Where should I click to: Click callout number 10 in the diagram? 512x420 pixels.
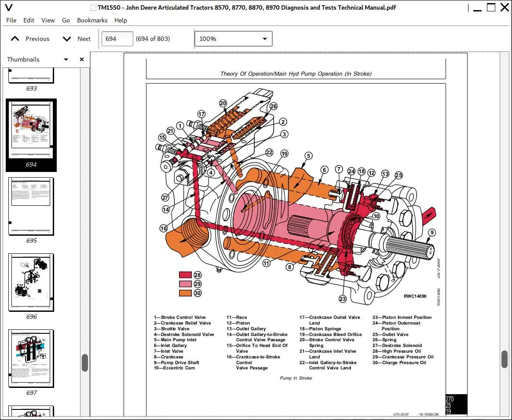coord(376,216)
